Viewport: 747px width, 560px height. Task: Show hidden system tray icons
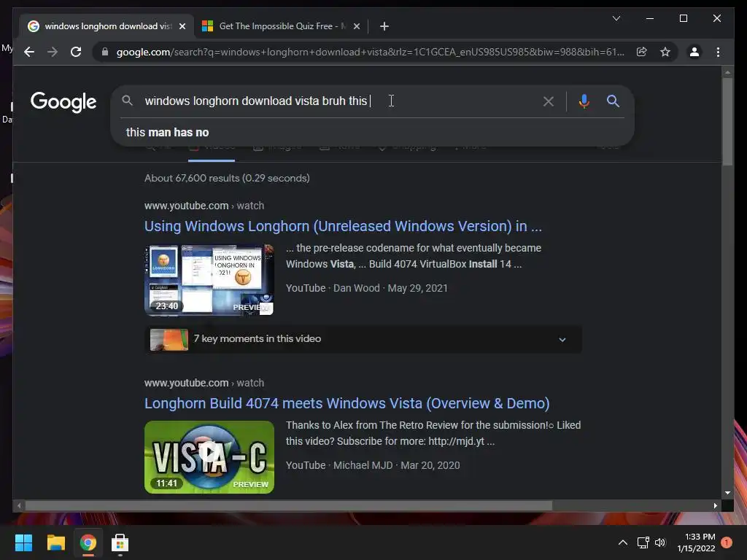click(622, 542)
